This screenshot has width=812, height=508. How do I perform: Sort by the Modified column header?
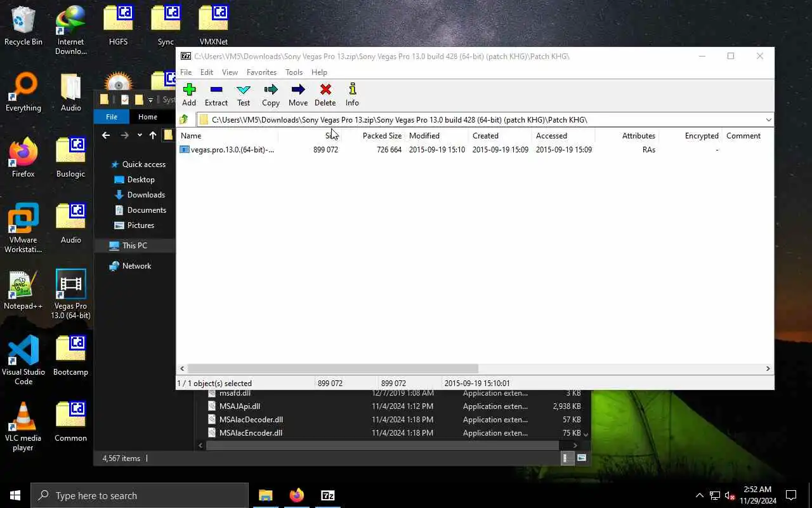click(436, 136)
